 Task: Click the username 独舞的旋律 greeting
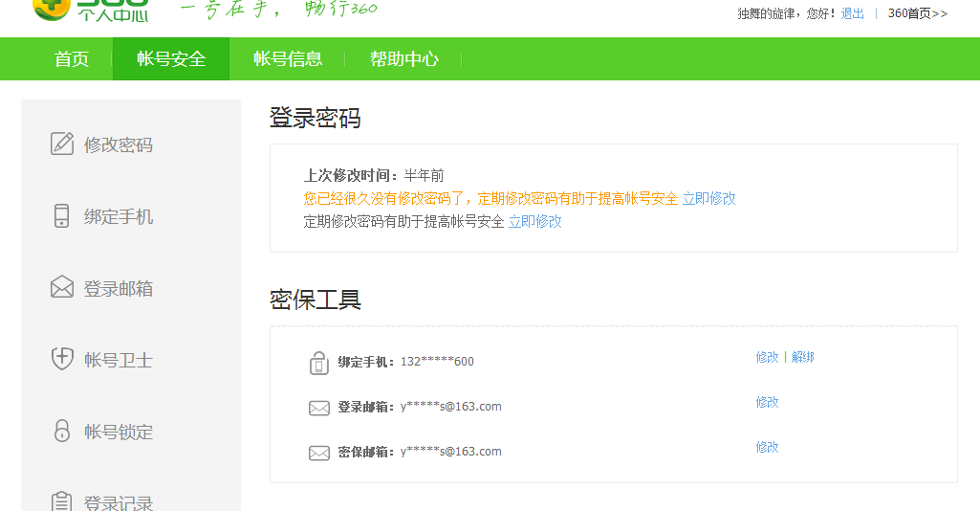(x=788, y=13)
